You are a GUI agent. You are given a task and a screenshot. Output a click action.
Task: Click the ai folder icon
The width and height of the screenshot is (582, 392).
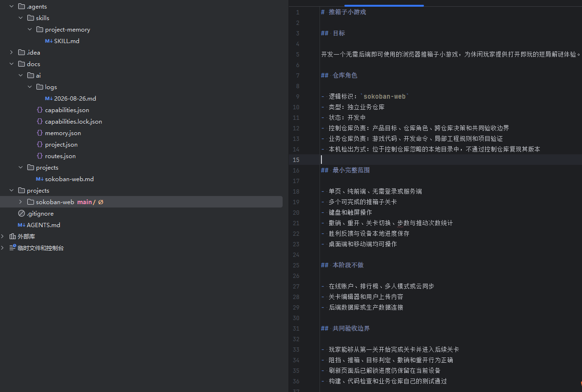click(31, 75)
